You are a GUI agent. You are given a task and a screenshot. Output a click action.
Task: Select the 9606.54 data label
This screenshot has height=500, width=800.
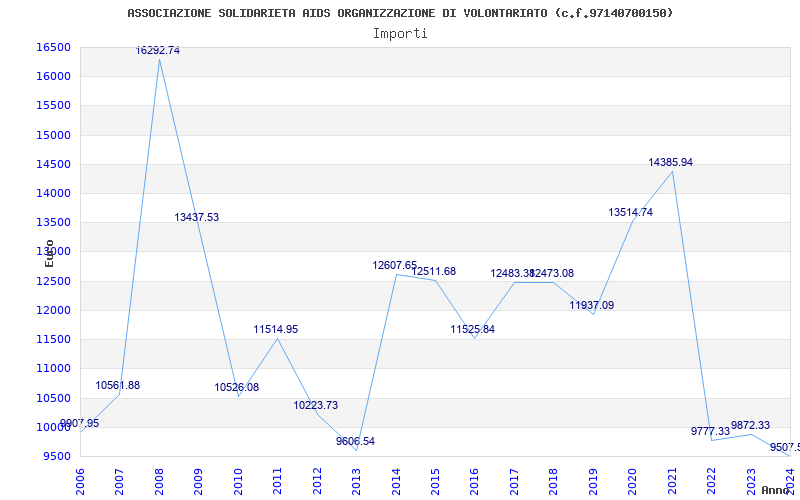click(355, 441)
